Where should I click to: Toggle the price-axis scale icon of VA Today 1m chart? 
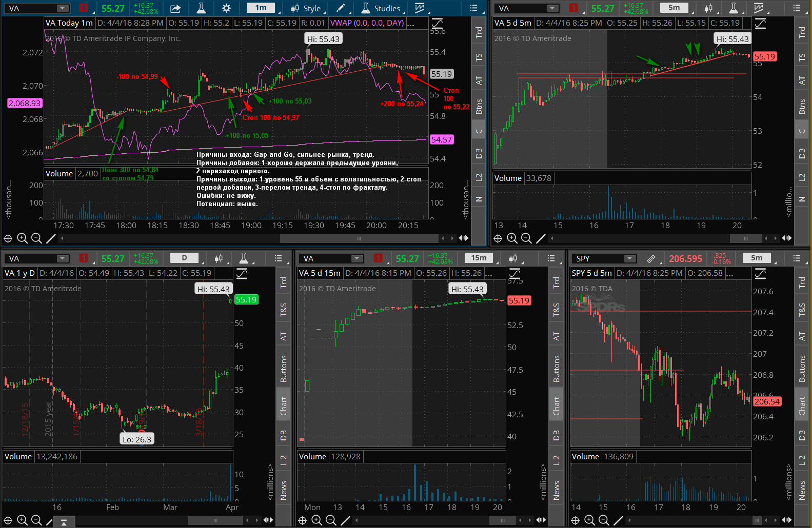pyautogui.click(x=437, y=23)
